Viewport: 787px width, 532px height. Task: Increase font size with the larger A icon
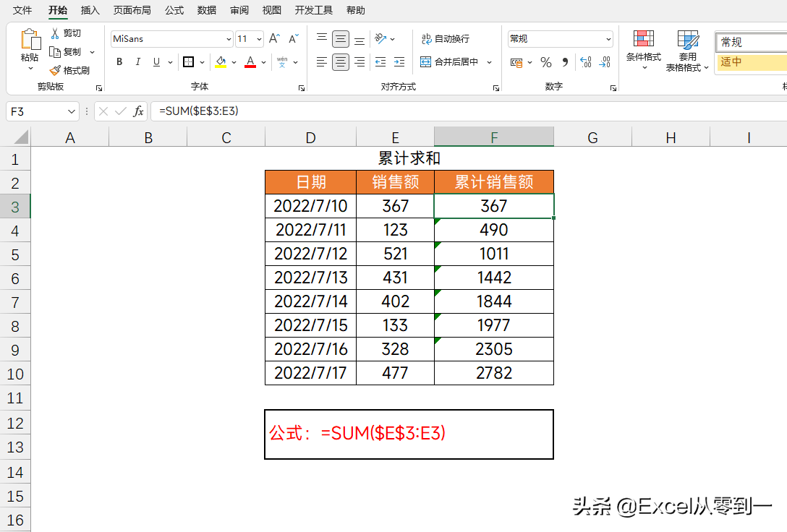(x=274, y=38)
